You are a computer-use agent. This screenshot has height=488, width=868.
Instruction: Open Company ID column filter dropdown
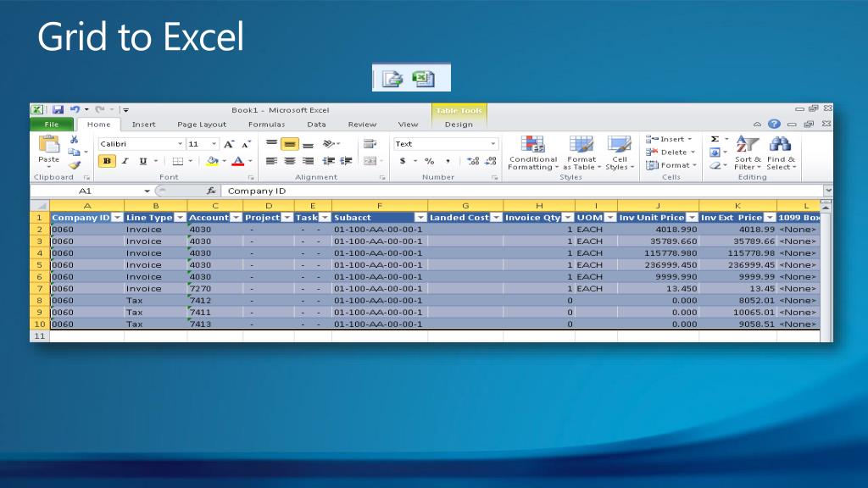click(x=117, y=218)
